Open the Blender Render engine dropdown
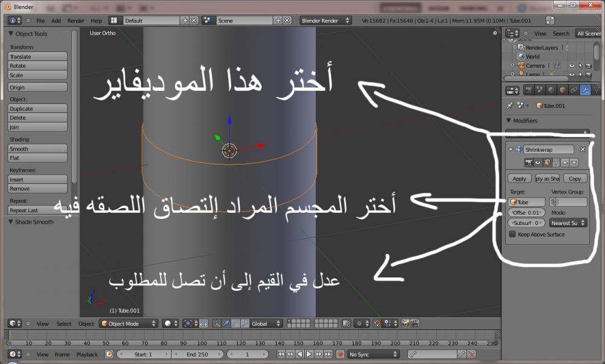Viewport: 605px width, 364px height. click(x=325, y=21)
